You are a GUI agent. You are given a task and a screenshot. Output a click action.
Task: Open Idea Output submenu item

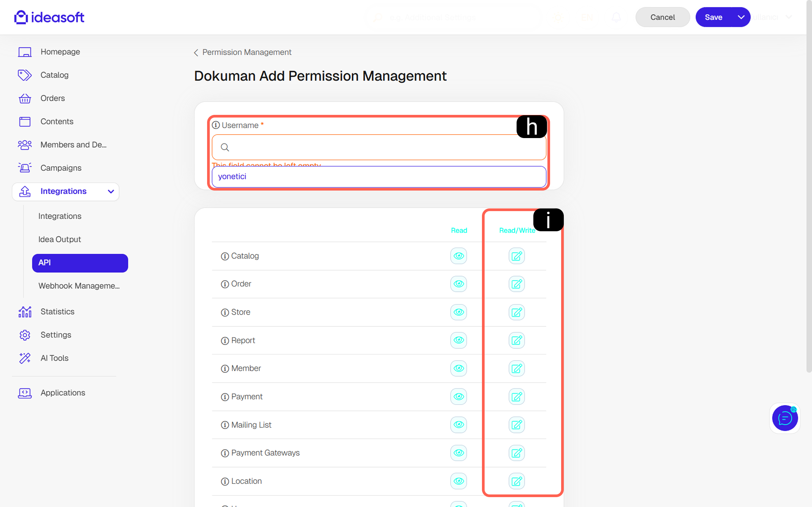coord(59,239)
